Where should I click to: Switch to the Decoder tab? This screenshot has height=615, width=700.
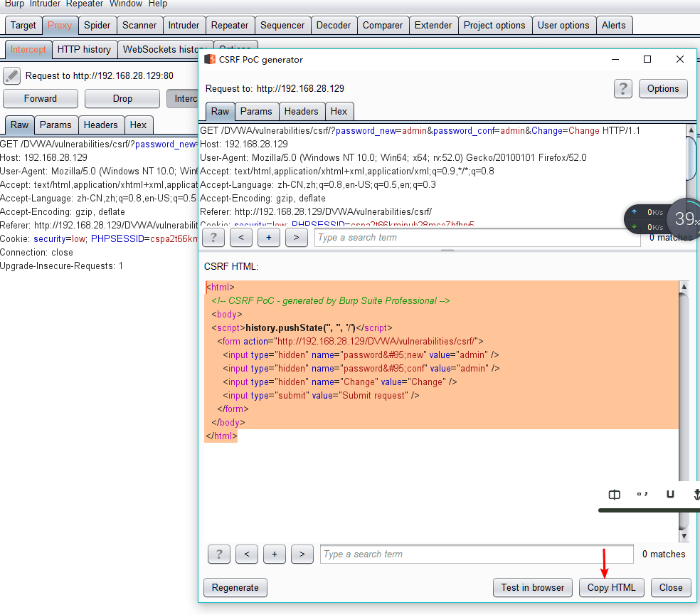pyautogui.click(x=334, y=26)
